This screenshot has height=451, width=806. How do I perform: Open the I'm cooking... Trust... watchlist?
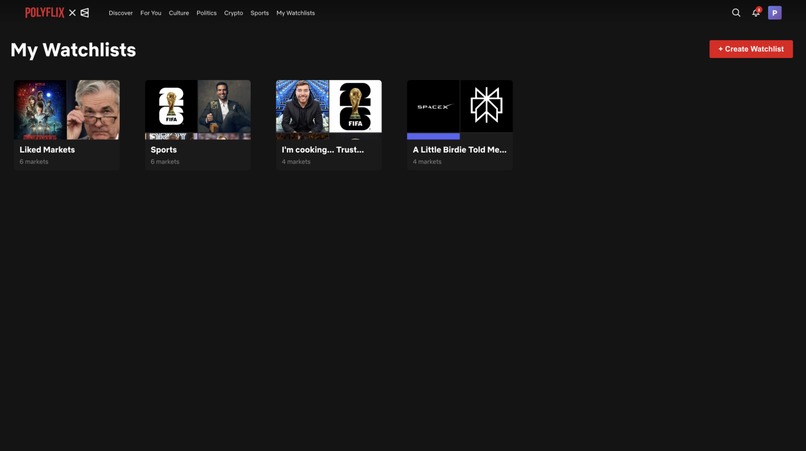pos(323,150)
